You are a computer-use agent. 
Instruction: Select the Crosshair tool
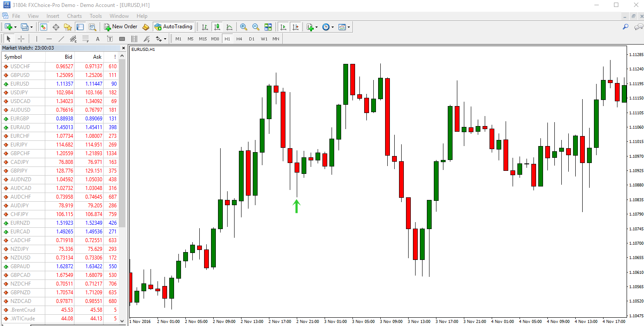tap(21, 39)
